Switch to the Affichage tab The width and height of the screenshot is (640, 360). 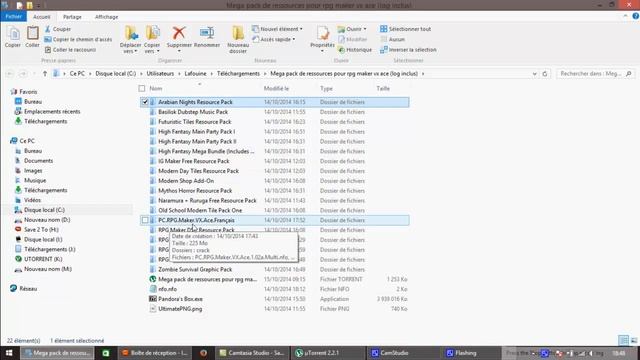pos(107,17)
